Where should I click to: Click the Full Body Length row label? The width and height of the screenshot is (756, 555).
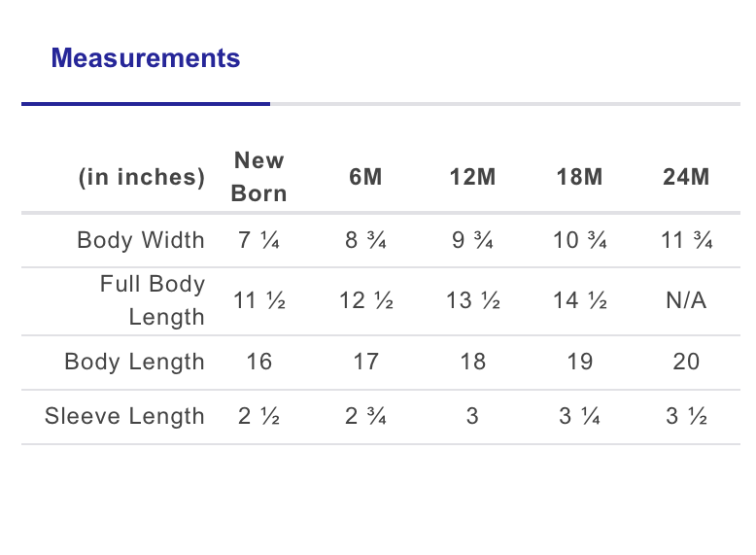point(153,300)
